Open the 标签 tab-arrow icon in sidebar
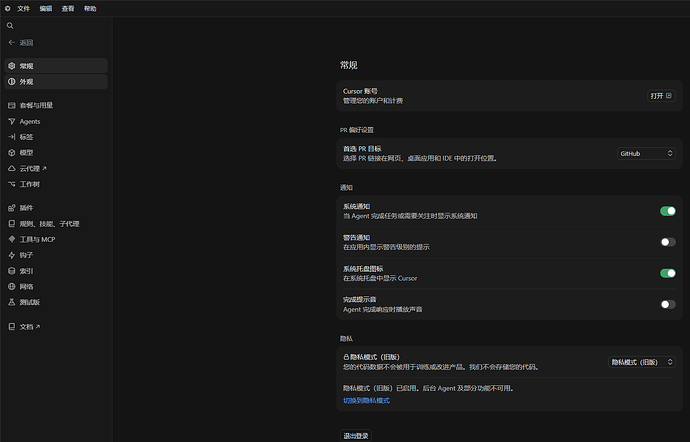The image size is (690, 442). [12, 137]
